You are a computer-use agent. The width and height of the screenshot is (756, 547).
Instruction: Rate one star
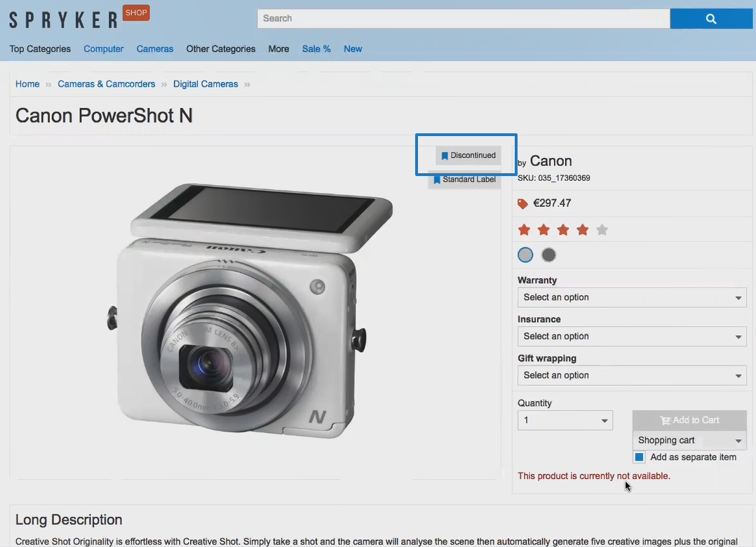tap(524, 230)
